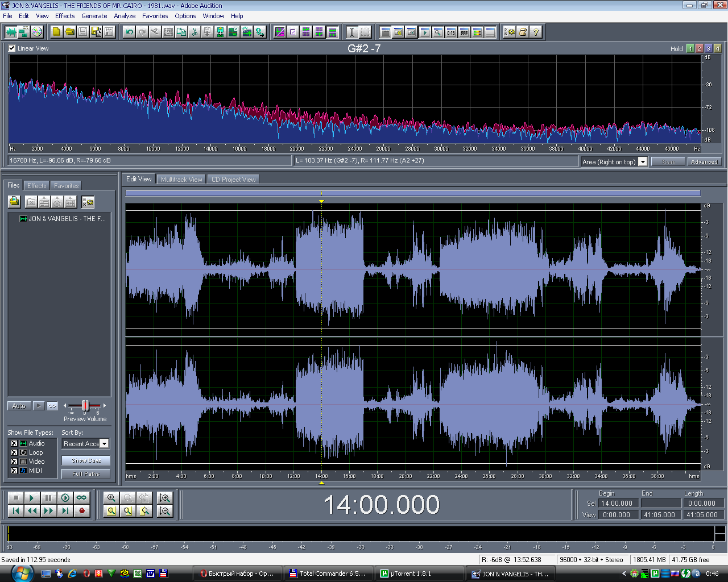The image size is (728, 582).
Task: Toggle the MIDI file type checkbox
Action: (14, 471)
